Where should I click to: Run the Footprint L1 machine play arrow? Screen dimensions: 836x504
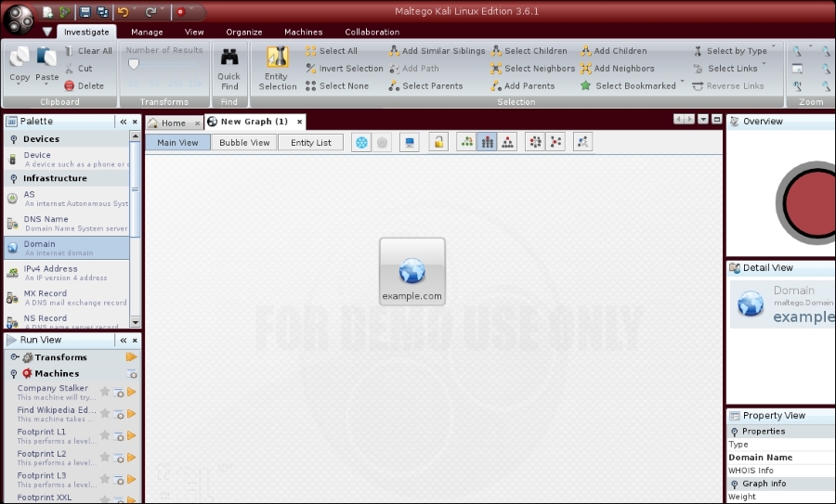(132, 436)
